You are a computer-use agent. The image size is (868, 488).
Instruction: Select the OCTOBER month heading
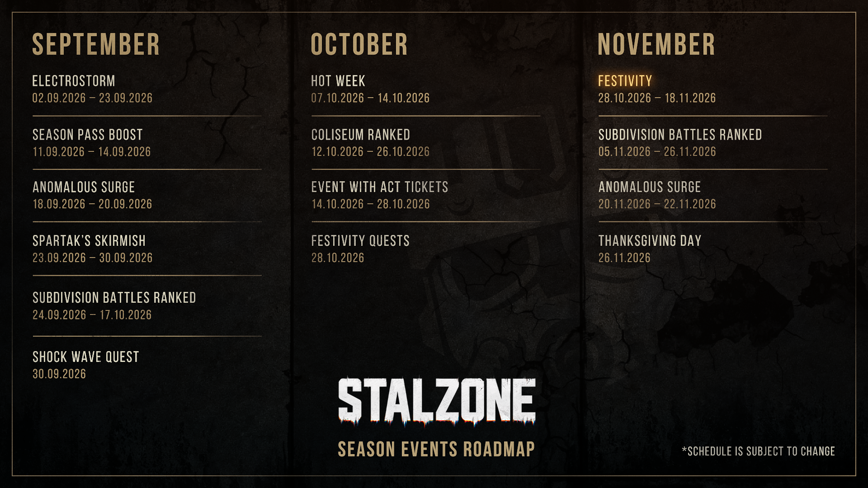coord(359,45)
